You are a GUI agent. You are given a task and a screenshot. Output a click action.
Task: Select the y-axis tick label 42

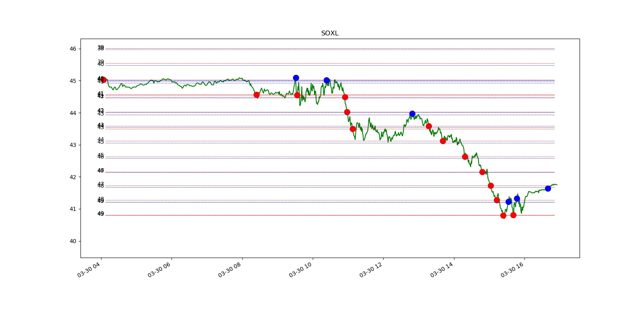point(73,177)
